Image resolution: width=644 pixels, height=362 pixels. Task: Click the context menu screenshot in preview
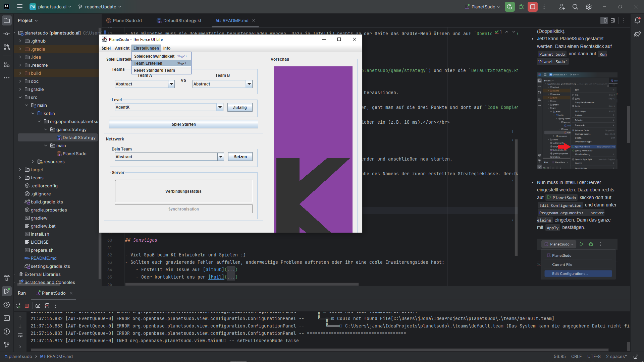577,121
